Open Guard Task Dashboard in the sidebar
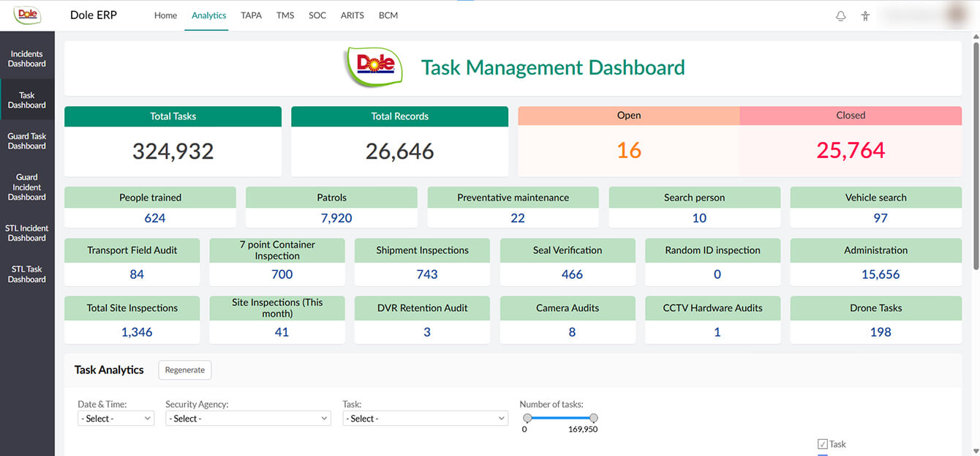The height and width of the screenshot is (456, 980). click(x=27, y=141)
